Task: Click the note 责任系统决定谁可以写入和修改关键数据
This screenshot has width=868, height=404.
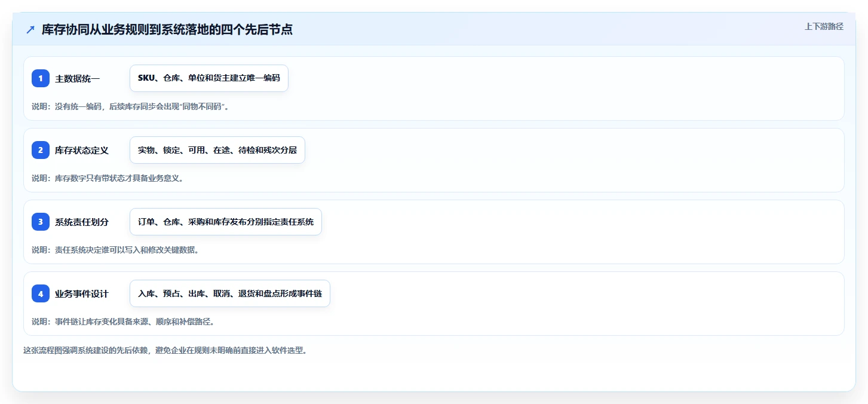Action: (x=115, y=250)
